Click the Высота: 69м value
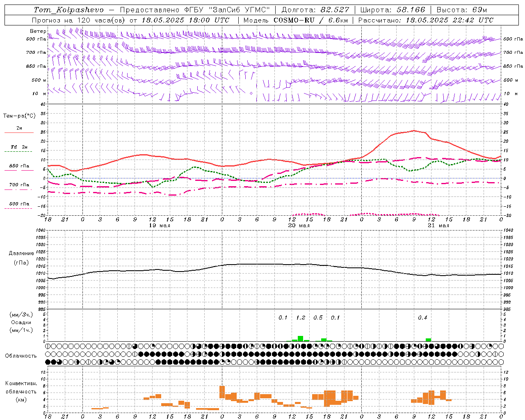 [x=462, y=10]
